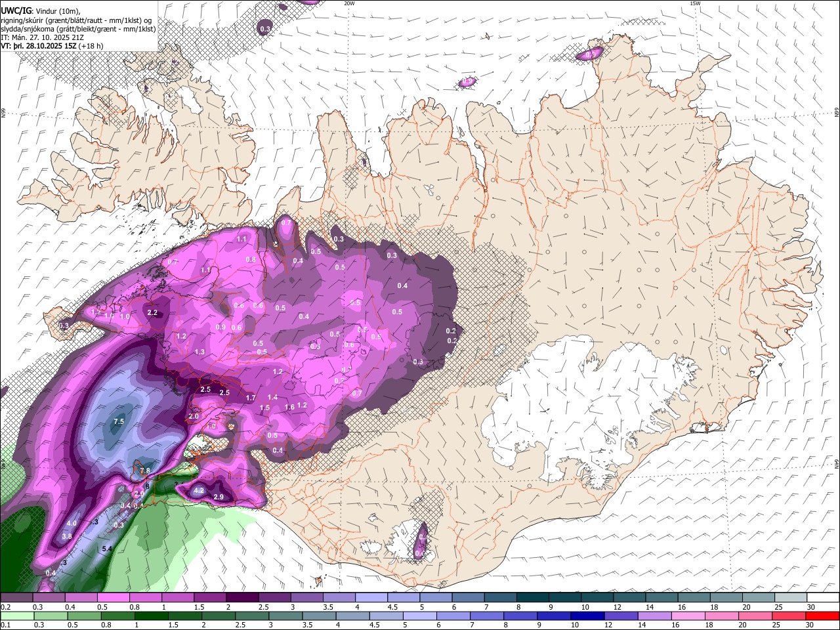Select the pale green 0.1–0.3 swatch, lower scale
The image size is (840, 630).
16,616
